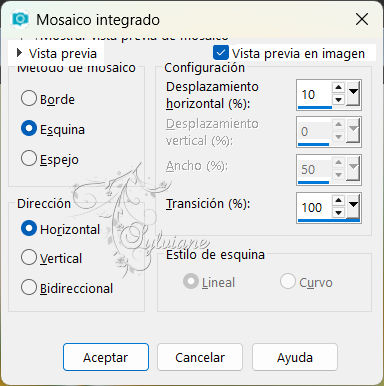384x386 pixels.
Task: Click Aceptar to apply the mosaic
Action: tap(106, 357)
